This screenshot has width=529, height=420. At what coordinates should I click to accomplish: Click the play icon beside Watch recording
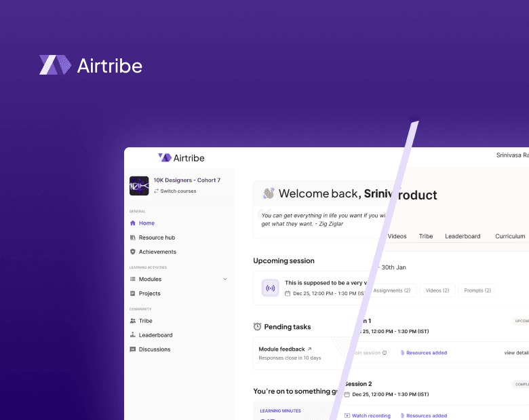[x=347, y=416]
